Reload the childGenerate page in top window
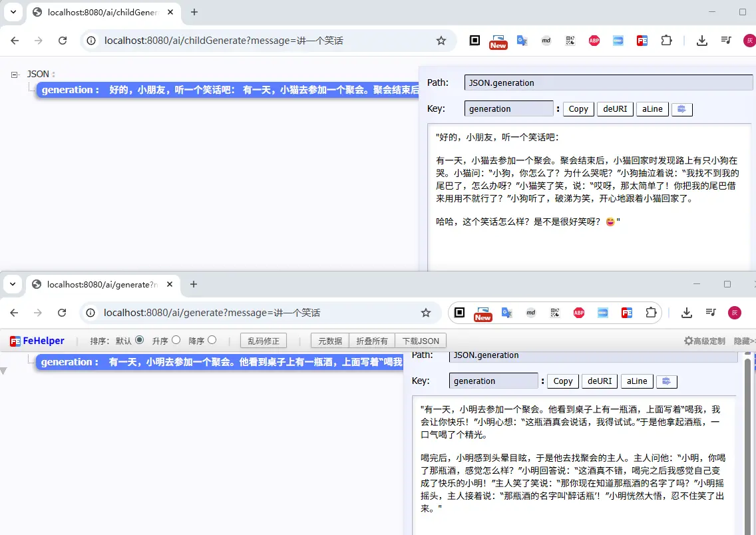Viewport: 756px width, 535px height. pos(63,41)
